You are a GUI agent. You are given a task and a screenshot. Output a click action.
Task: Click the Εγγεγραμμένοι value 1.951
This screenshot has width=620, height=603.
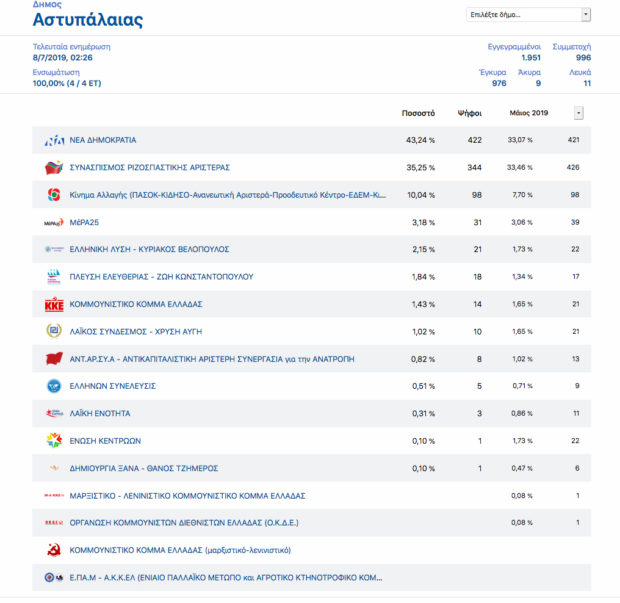tap(531, 58)
